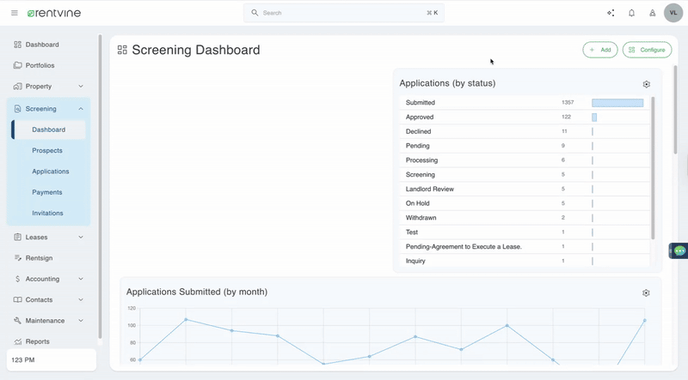This screenshot has height=380, width=688.
Task: Open the chat support bubble icon
Action: pyautogui.click(x=679, y=251)
